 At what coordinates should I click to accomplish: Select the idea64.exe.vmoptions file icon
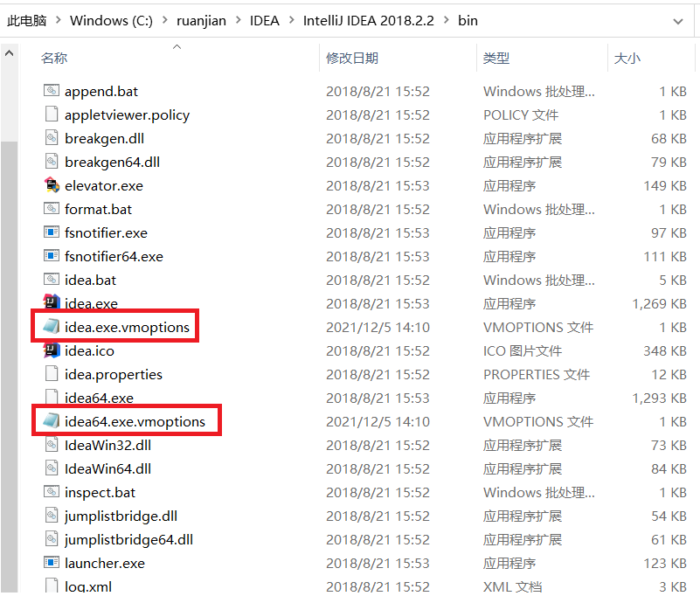(52, 421)
